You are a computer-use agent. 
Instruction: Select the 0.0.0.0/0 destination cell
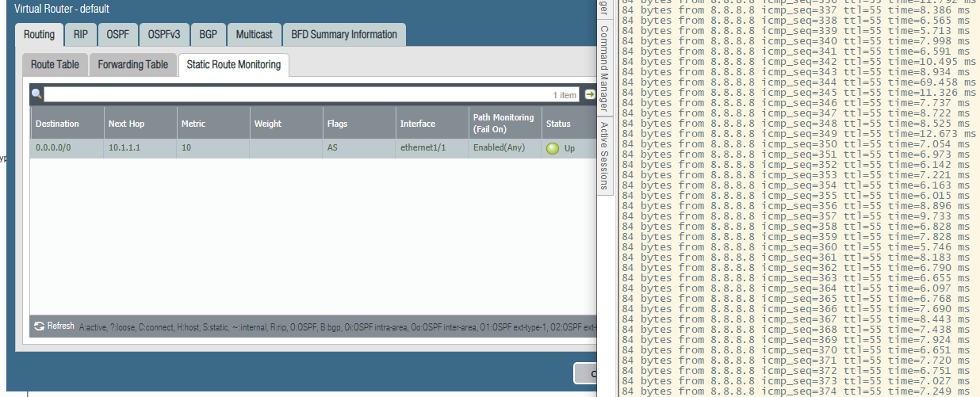(67, 148)
